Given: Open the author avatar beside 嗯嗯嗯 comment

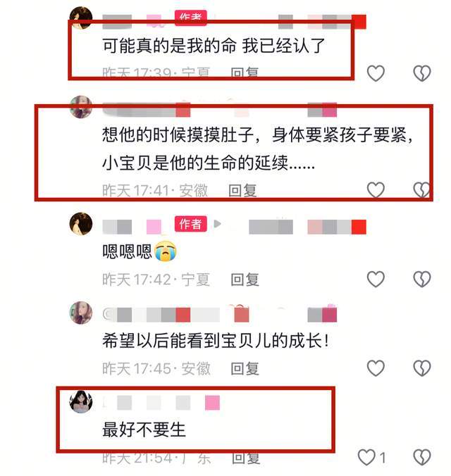Looking at the screenshot, I should pyautogui.click(x=81, y=224).
